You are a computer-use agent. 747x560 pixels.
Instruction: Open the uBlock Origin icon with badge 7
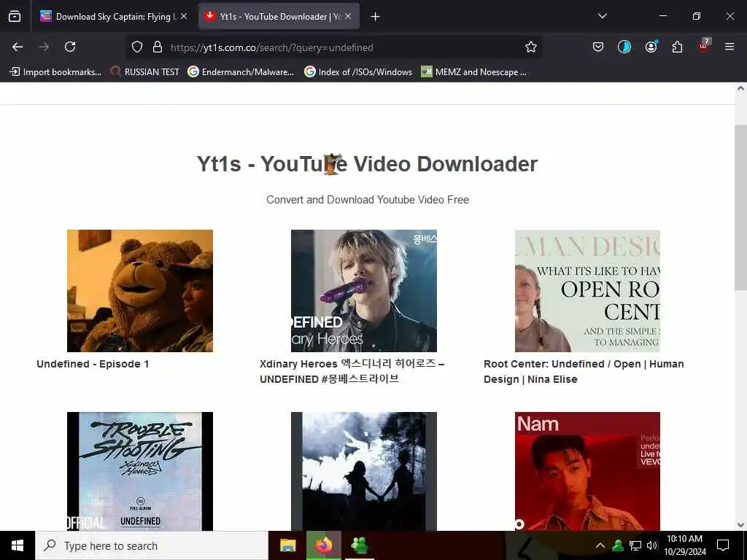[704, 46]
